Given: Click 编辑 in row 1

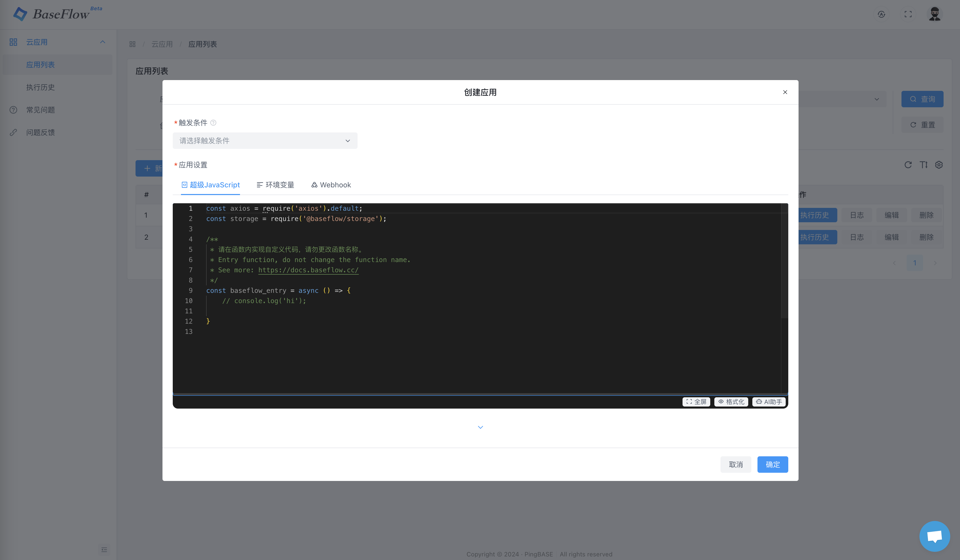Looking at the screenshot, I should pyautogui.click(x=891, y=215).
